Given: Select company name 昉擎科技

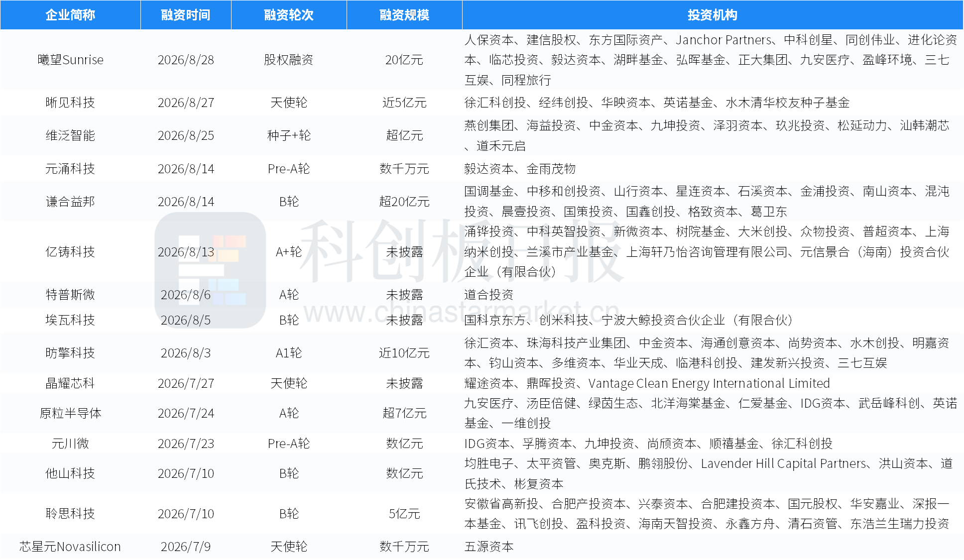Looking at the screenshot, I should pos(70,353).
